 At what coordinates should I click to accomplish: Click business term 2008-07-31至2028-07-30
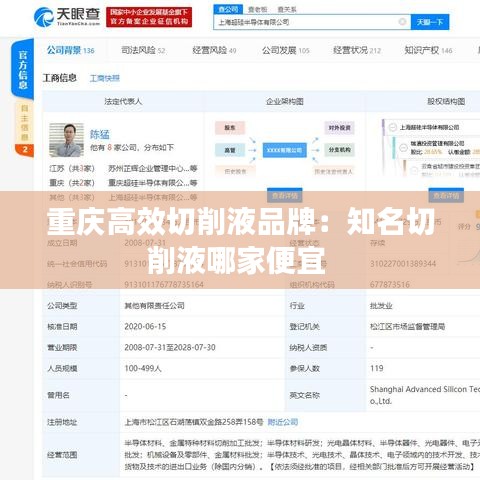pyautogui.click(x=170, y=347)
